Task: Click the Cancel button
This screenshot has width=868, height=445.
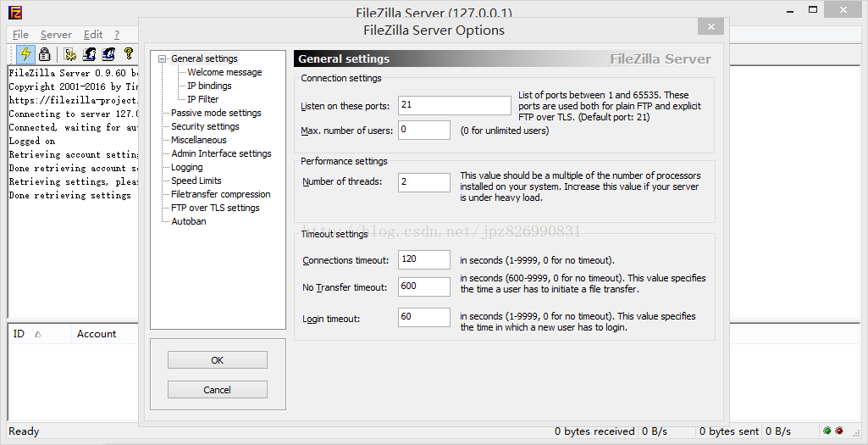Action: pos(218,390)
